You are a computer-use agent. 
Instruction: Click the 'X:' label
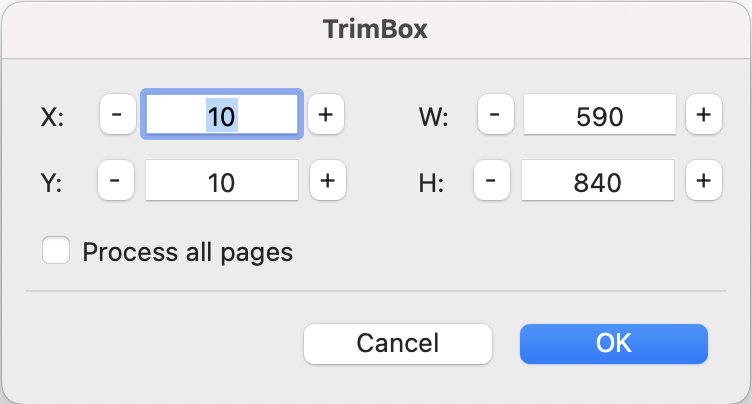click(x=52, y=117)
